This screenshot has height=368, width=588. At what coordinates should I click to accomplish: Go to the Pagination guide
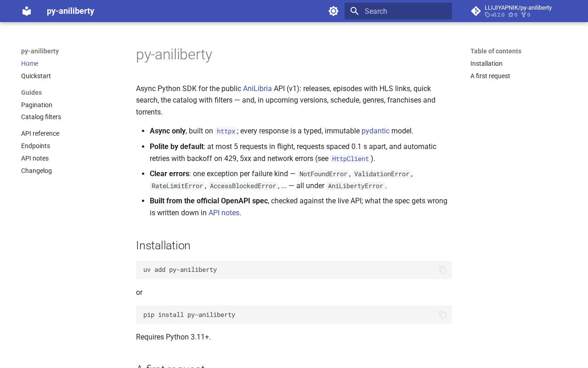click(x=37, y=105)
